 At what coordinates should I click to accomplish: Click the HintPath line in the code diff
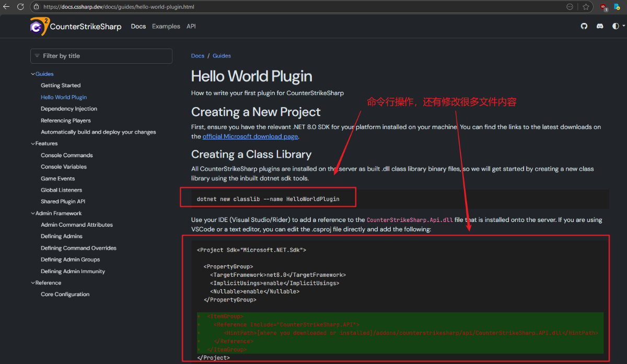pyautogui.click(x=411, y=333)
